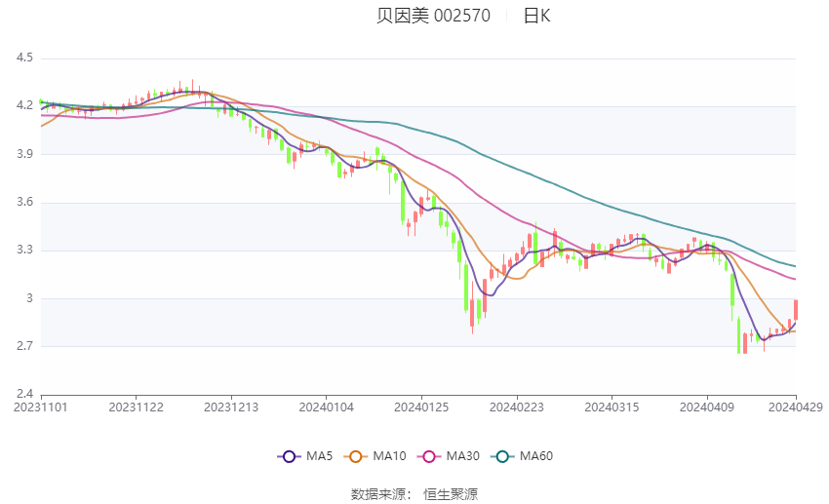Image resolution: width=829 pixels, height=504 pixels.
Task: Jump to the 20240429 date label
Action: click(795, 407)
